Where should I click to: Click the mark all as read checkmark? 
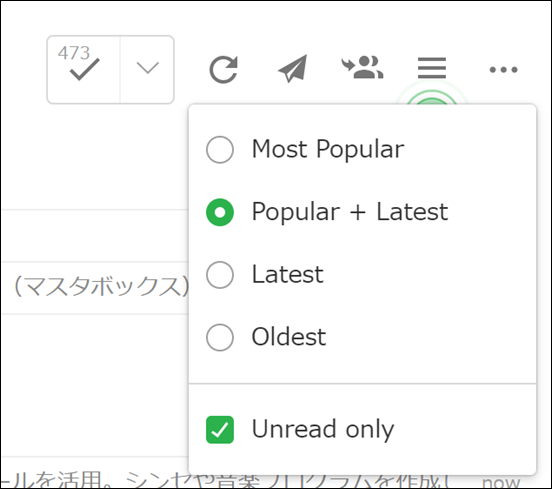click(x=84, y=69)
